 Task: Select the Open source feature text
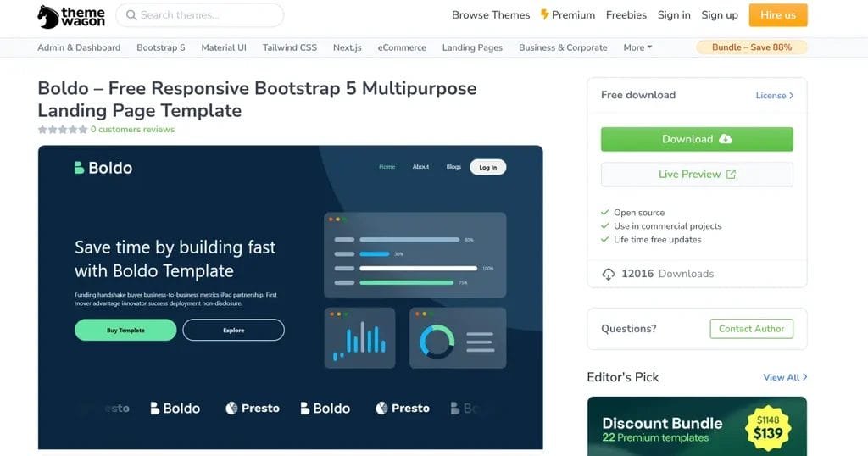pyautogui.click(x=639, y=213)
